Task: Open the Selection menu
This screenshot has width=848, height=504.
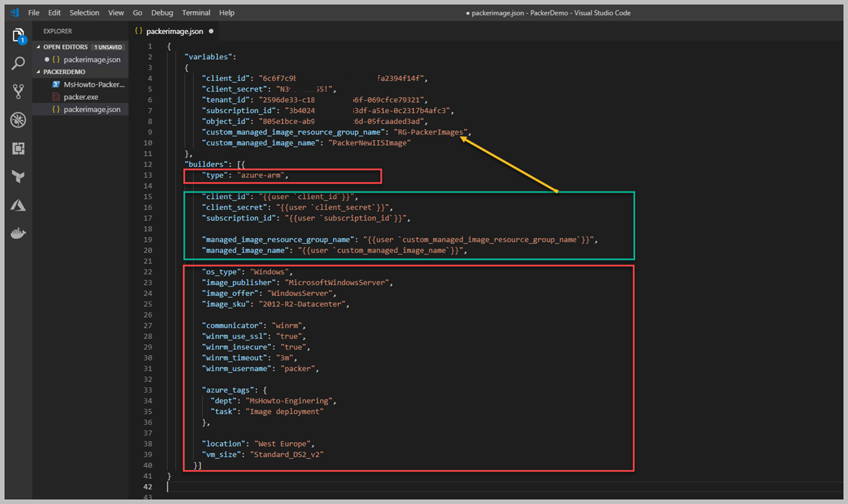Action: 85,12
